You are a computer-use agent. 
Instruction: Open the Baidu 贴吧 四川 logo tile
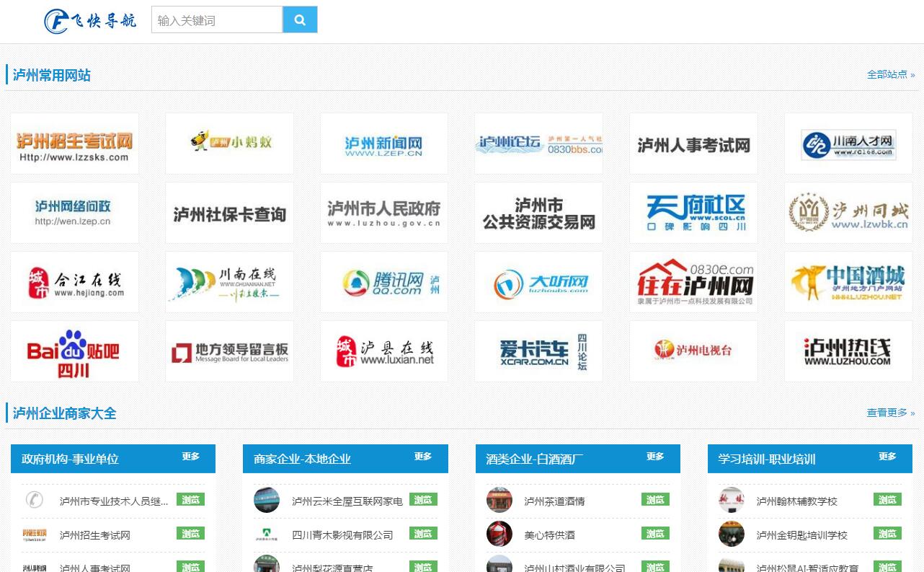pyautogui.click(x=74, y=351)
